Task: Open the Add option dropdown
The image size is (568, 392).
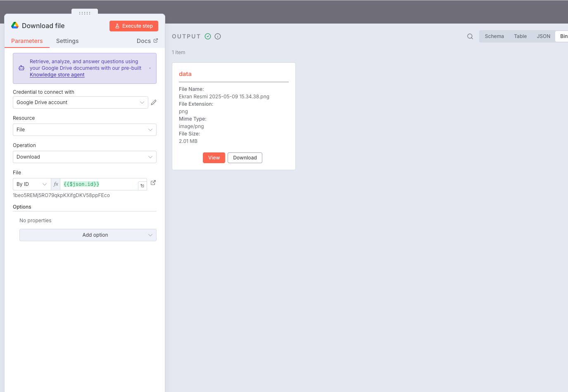Action: 88,235
